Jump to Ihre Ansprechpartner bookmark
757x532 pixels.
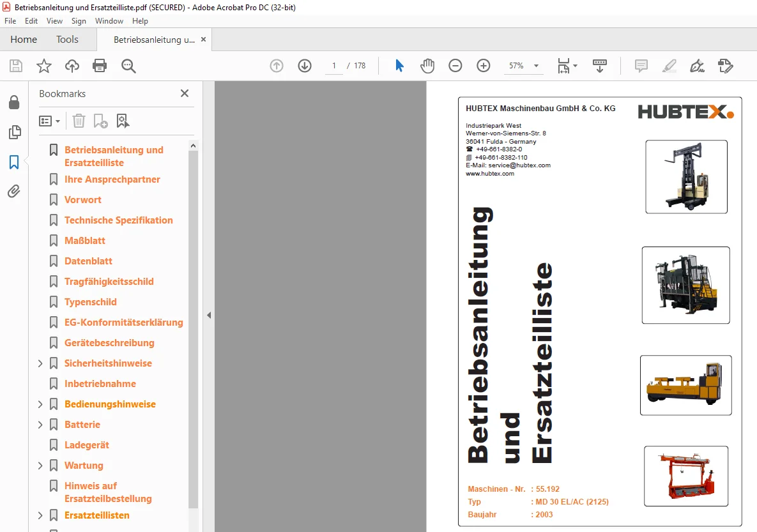(112, 179)
